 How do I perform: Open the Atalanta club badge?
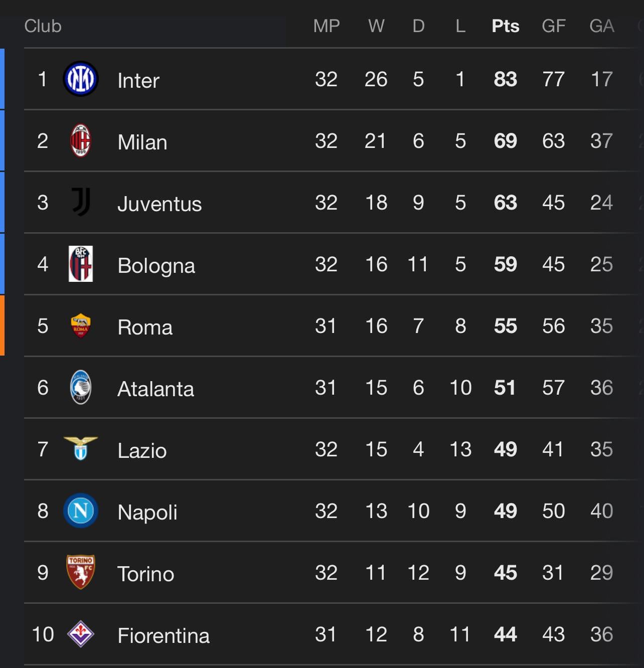(x=80, y=387)
